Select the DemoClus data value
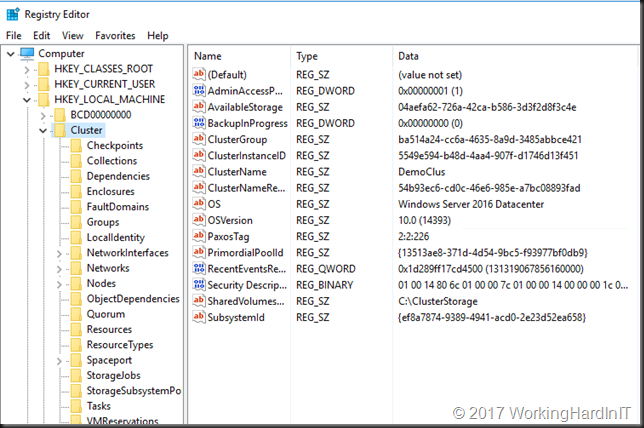Viewport: 644px width, 428px height. coord(421,172)
